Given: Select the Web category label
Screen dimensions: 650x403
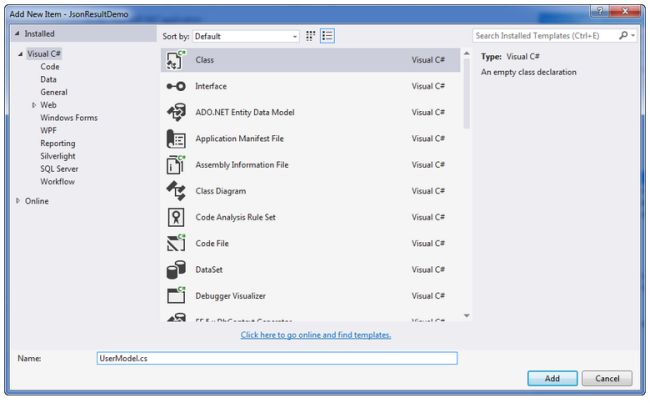Looking at the screenshot, I should point(48,105).
